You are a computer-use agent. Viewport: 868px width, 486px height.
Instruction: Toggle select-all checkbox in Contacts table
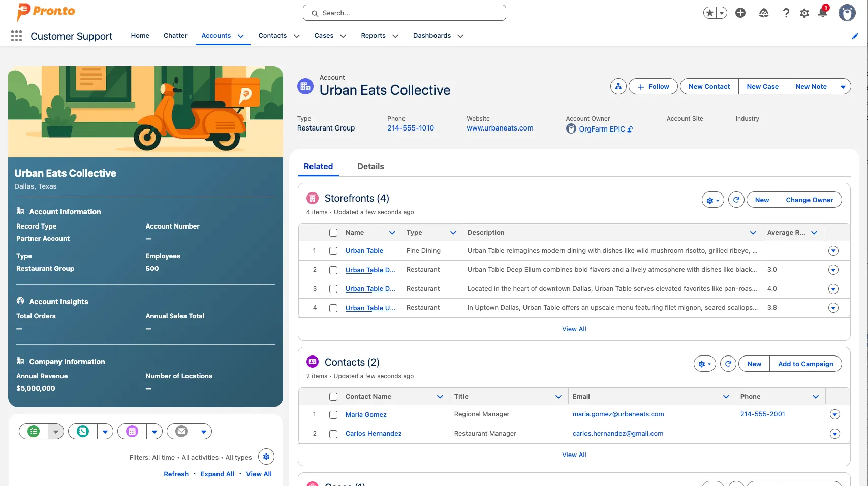[x=333, y=397]
